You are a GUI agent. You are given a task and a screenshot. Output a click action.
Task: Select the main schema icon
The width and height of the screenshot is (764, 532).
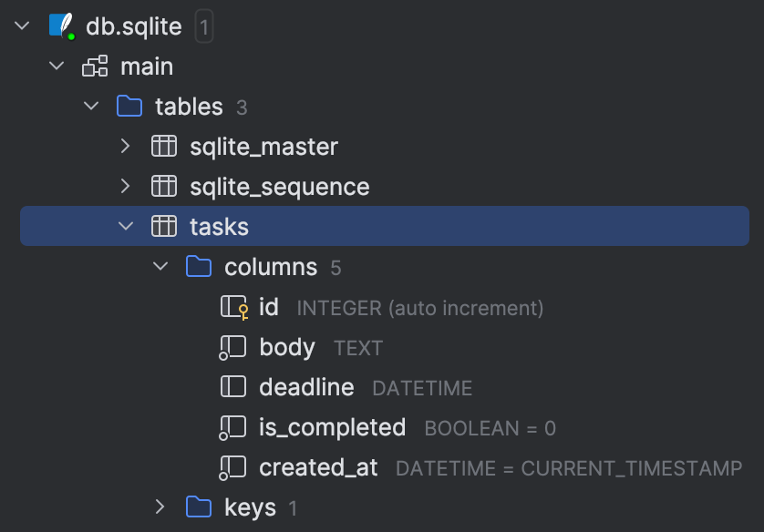click(x=95, y=66)
